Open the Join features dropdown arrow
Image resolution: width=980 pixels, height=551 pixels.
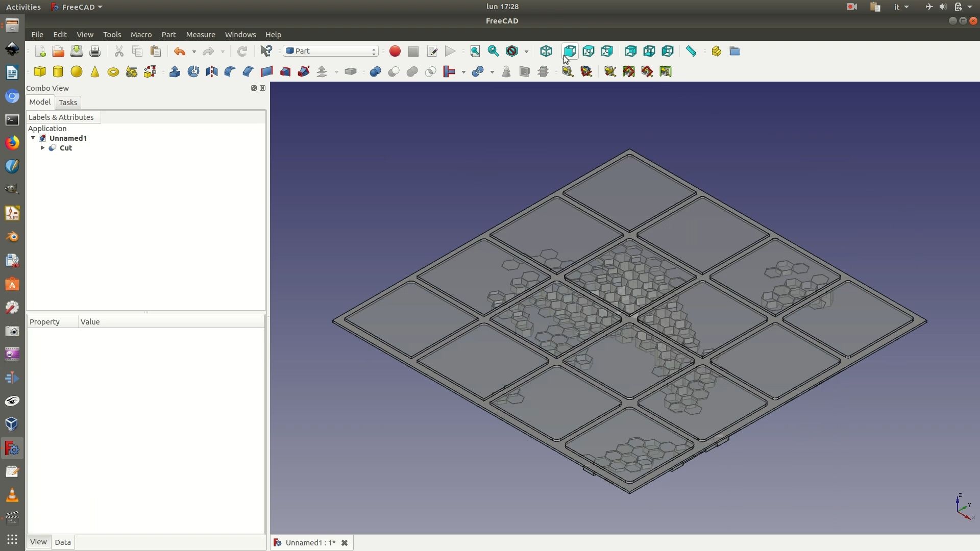(463, 72)
